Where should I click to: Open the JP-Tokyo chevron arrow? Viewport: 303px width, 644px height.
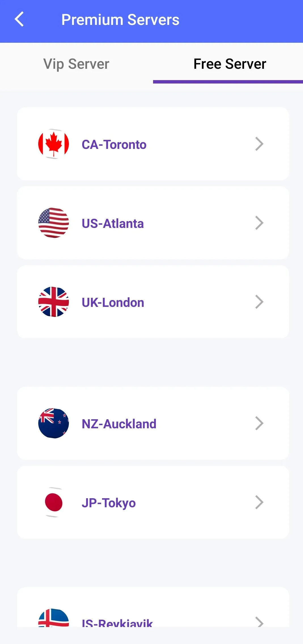click(259, 502)
